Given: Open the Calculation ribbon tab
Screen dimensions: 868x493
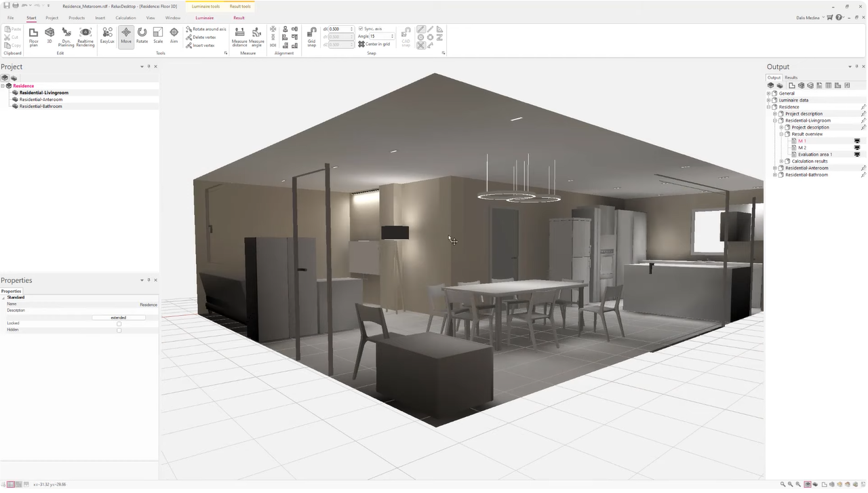Looking at the screenshot, I should coord(125,18).
